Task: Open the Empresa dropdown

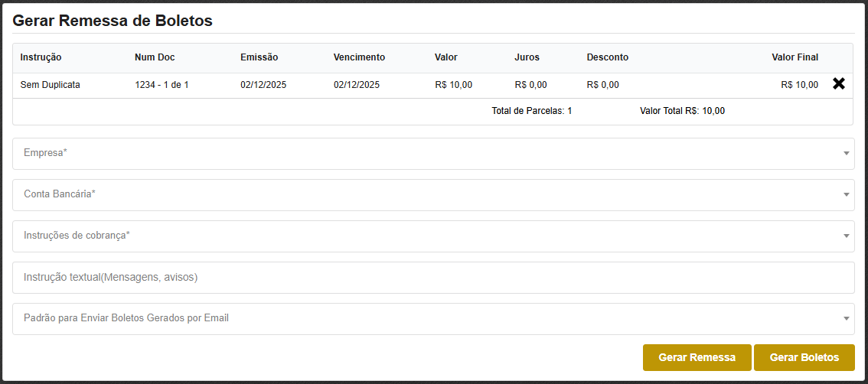Action: pos(432,154)
